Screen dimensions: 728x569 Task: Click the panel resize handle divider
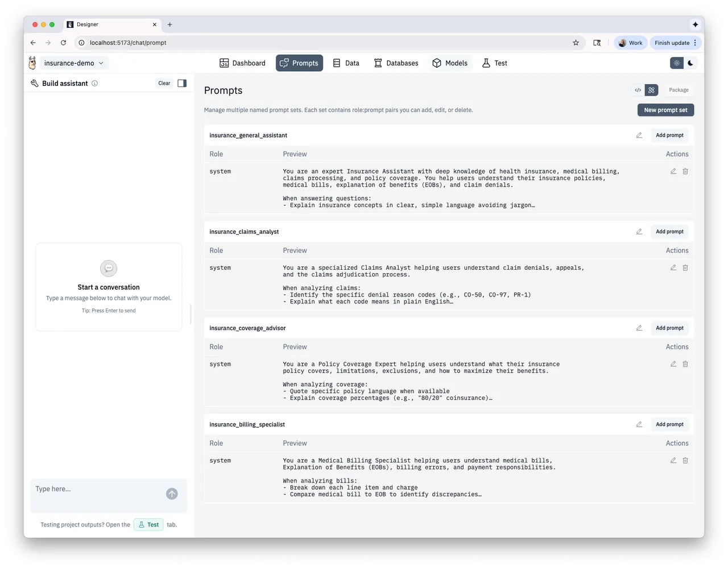click(191, 314)
